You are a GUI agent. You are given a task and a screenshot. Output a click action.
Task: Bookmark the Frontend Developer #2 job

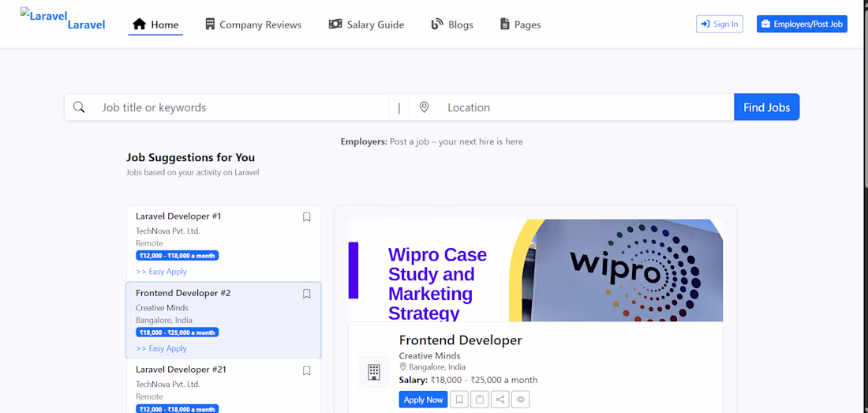[x=307, y=294]
